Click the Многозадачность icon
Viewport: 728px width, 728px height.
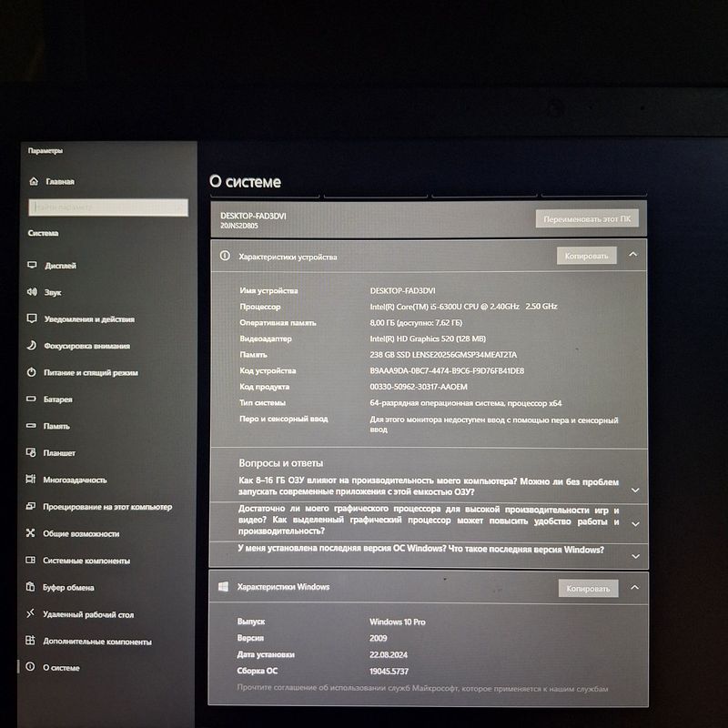click(31, 480)
